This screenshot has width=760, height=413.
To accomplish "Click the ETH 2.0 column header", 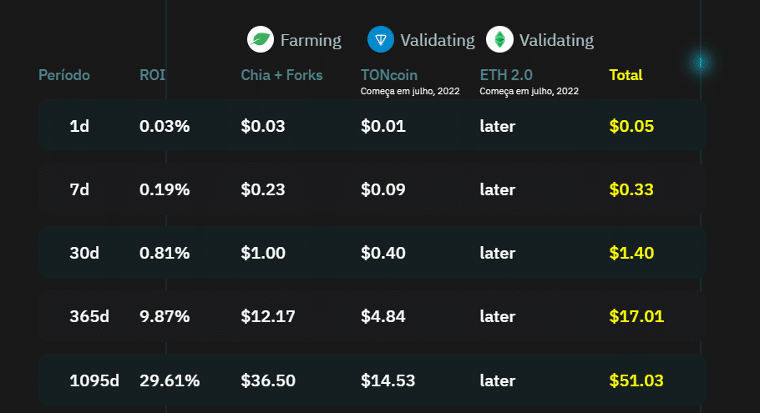I will pyautogui.click(x=506, y=75).
